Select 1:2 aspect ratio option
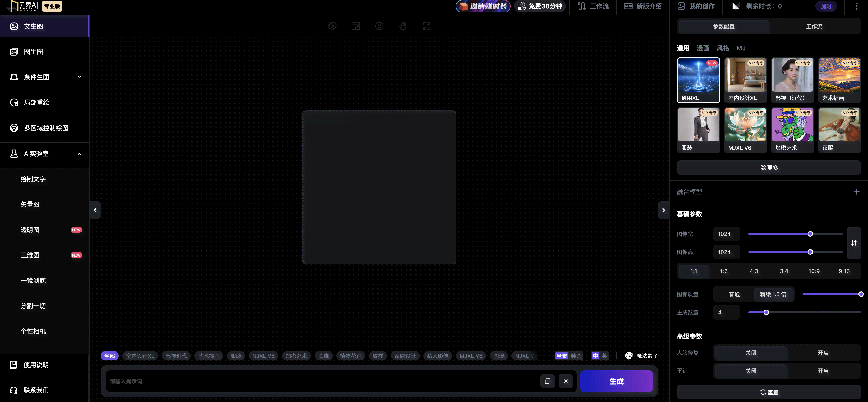Viewport: 868px width, 402px height. pyautogui.click(x=723, y=271)
